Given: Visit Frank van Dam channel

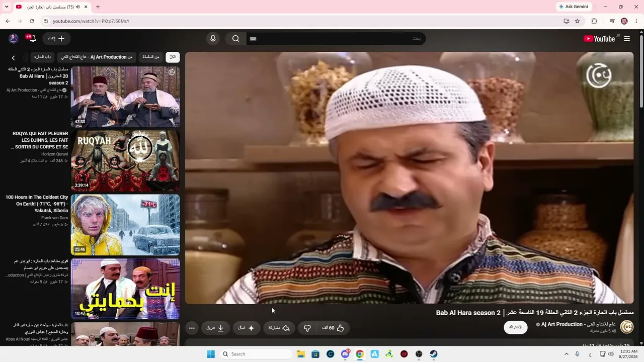Looking at the screenshot, I should (55, 218).
